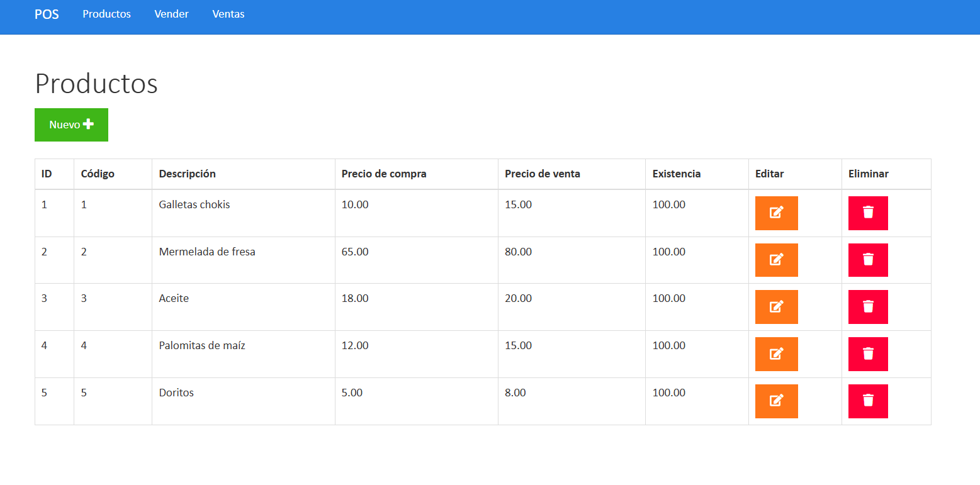Select sale price 20.00 cell
The height and width of the screenshot is (485, 980).
click(x=572, y=307)
